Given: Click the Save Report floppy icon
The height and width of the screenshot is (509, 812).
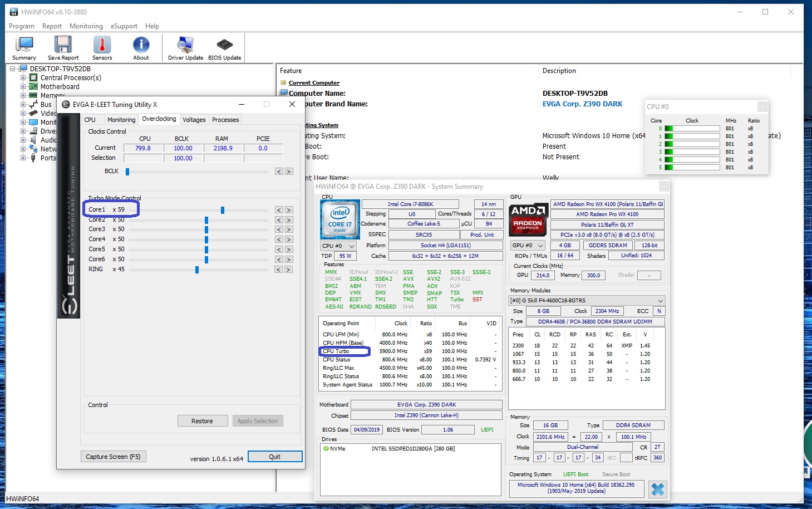Looking at the screenshot, I should 63,48.
